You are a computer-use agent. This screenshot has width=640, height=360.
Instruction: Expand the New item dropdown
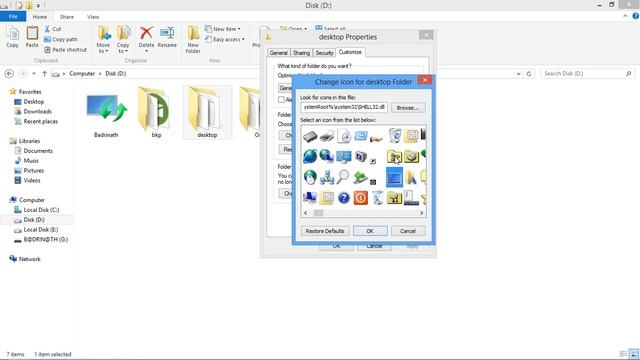click(222, 29)
